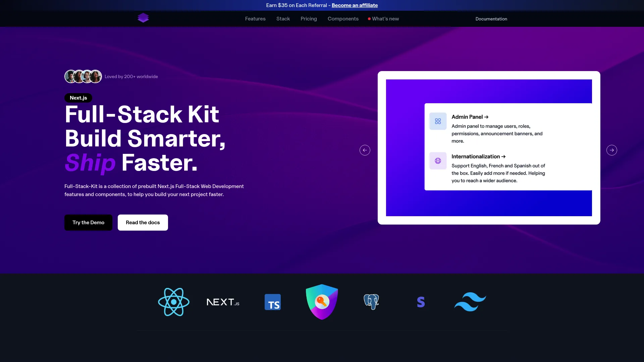Viewport: 644px width, 362px height.
Task: Advance the carousel with the right arrow
Action: tap(612, 150)
